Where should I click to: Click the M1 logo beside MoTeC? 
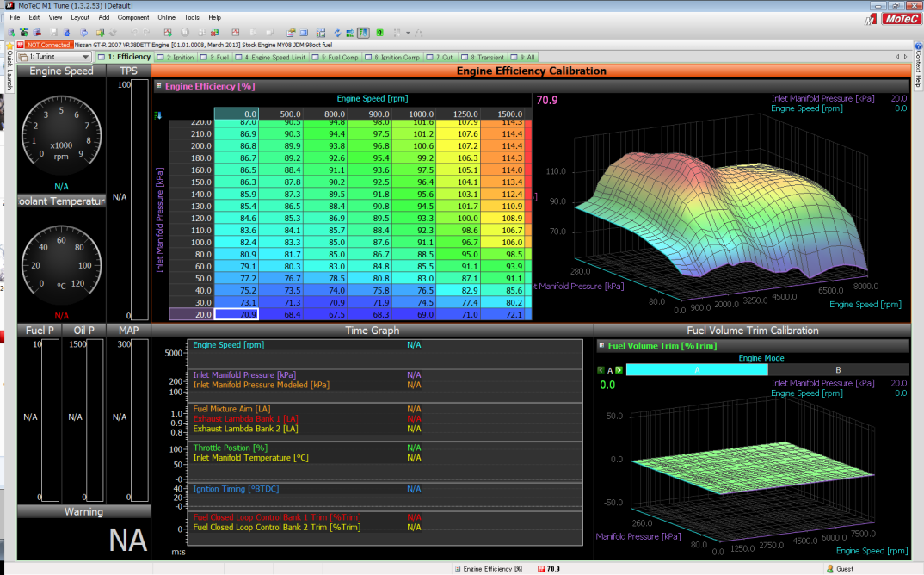click(x=871, y=20)
